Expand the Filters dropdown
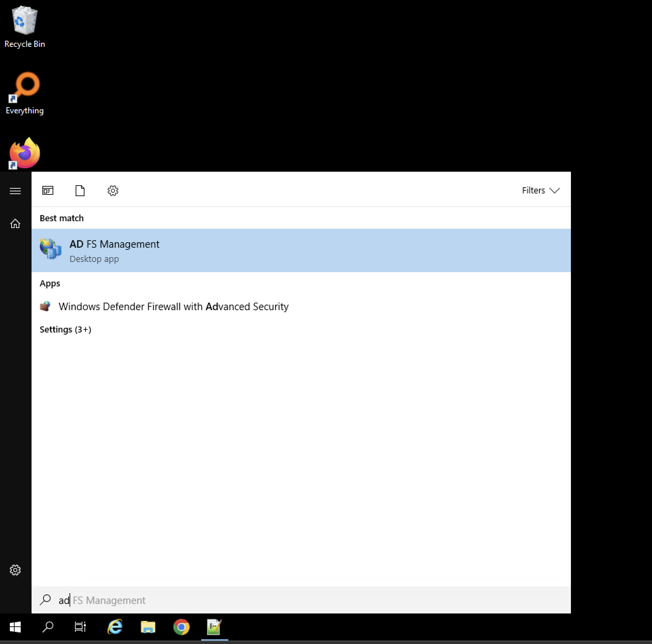The image size is (652, 644). tap(540, 191)
